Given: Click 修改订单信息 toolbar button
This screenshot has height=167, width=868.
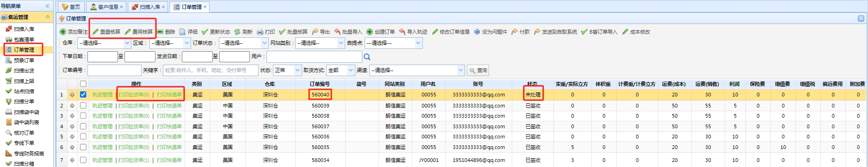Looking at the screenshot, I should coord(451,32).
